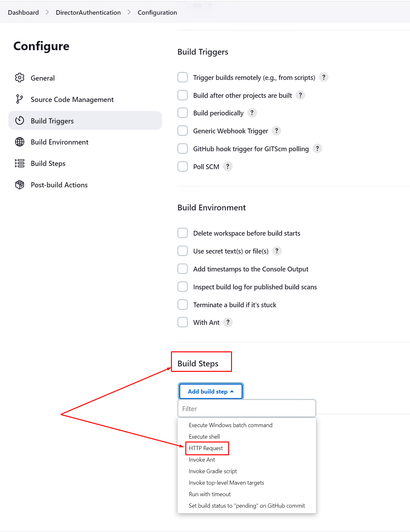Open Build Environment via the globe icon
This screenshot has height=532, width=410.
click(x=19, y=142)
